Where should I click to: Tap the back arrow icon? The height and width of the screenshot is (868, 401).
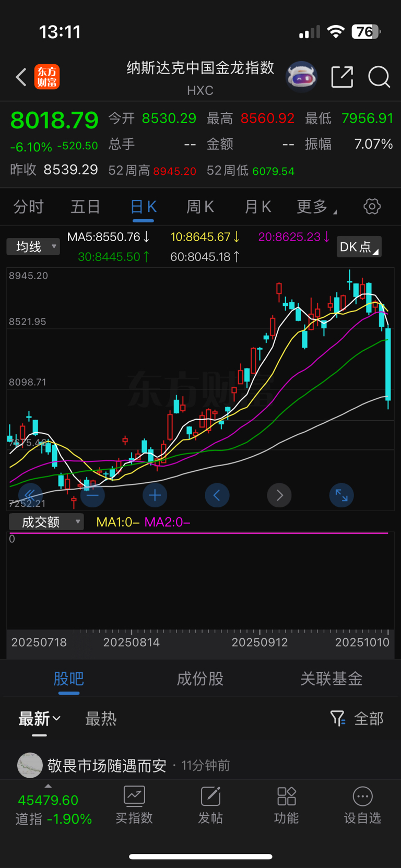(x=21, y=77)
